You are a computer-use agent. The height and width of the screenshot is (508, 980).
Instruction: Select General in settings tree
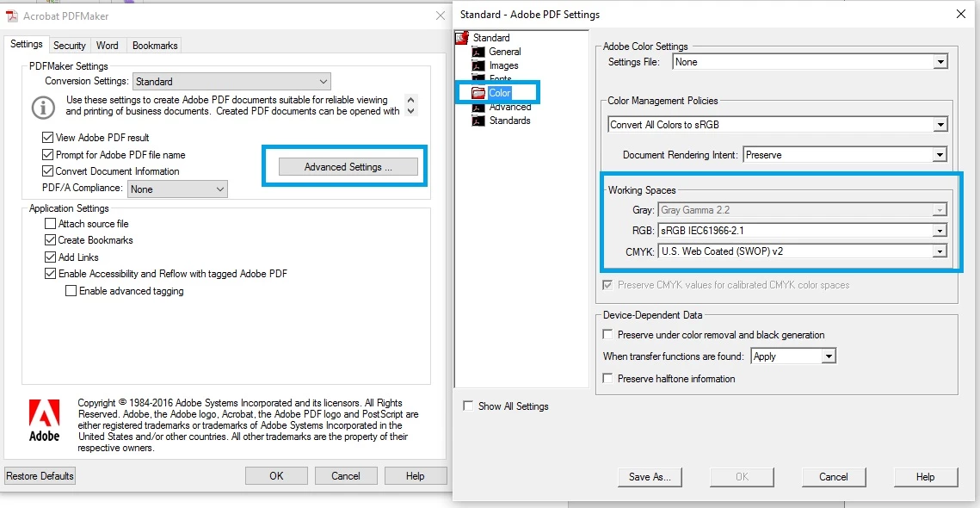pyautogui.click(x=505, y=52)
